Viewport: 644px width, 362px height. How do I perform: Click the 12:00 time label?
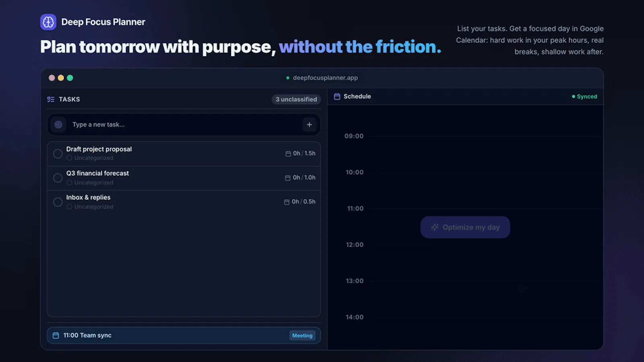point(355,245)
